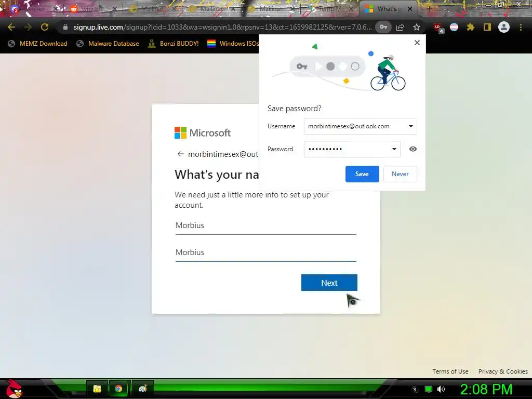
Task: Close the Save password popup
Action: 417,43
